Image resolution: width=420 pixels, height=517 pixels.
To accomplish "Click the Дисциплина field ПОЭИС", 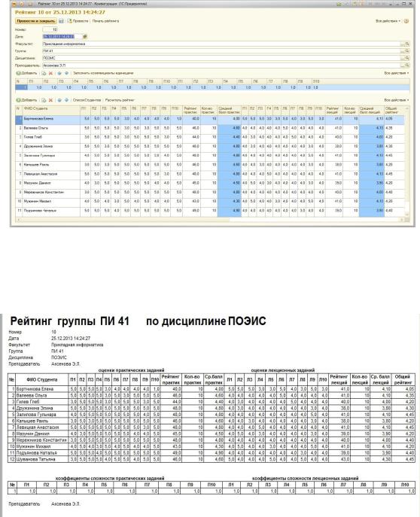I will coord(221,58).
